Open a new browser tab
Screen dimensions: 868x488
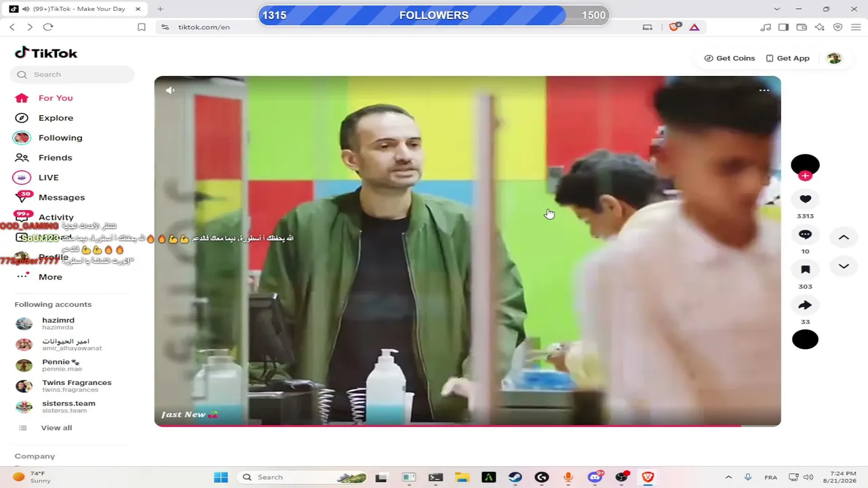click(160, 9)
